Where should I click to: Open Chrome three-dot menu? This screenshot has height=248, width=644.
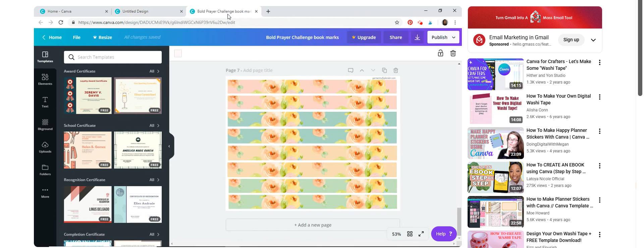click(455, 22)
